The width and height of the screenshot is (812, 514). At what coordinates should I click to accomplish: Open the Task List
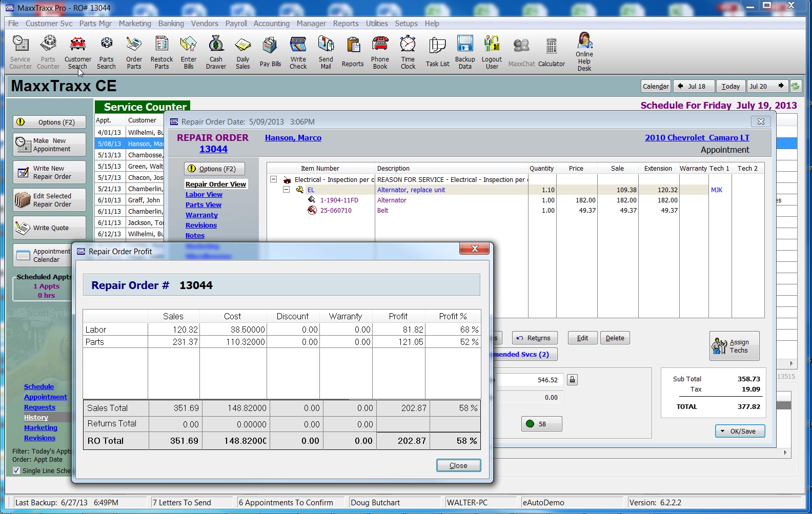[437, 52]
